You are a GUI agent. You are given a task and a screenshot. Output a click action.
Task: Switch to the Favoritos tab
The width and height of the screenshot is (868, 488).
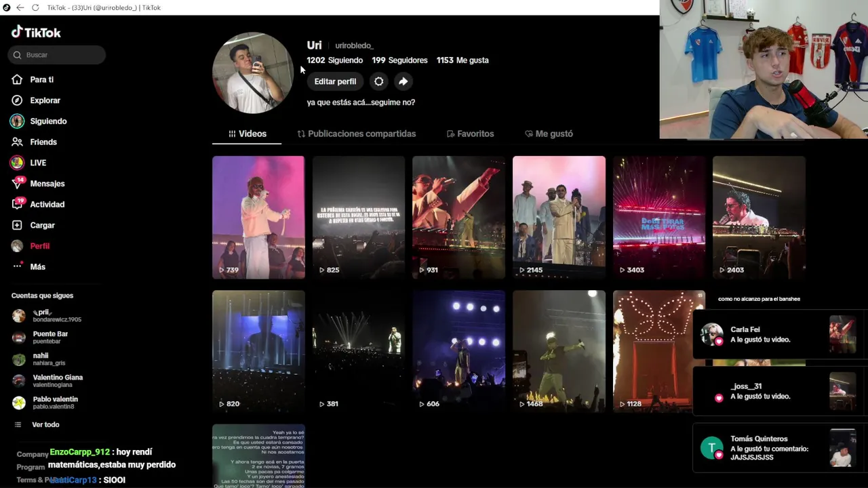pos(470,134)
